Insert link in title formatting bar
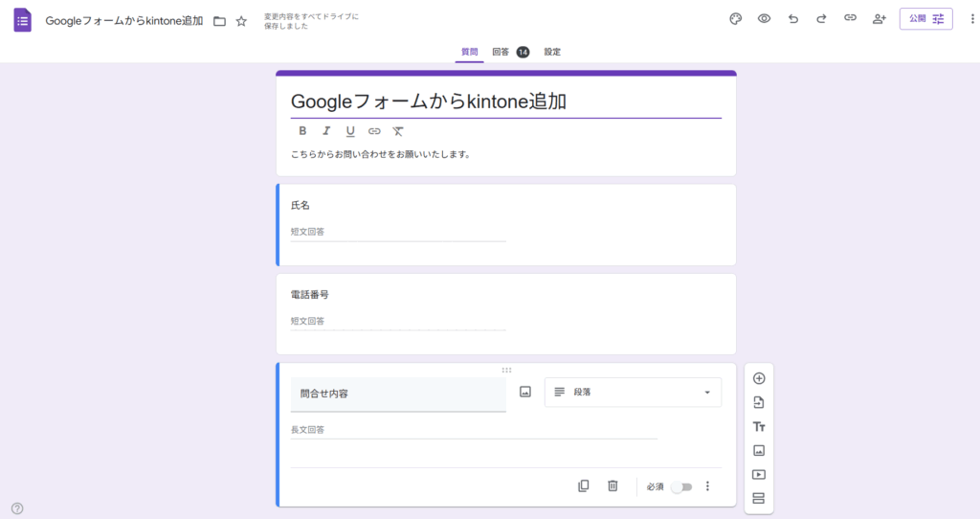Image resolution: width=980 pixels, height=519 pixels. [x=374, y=130]
